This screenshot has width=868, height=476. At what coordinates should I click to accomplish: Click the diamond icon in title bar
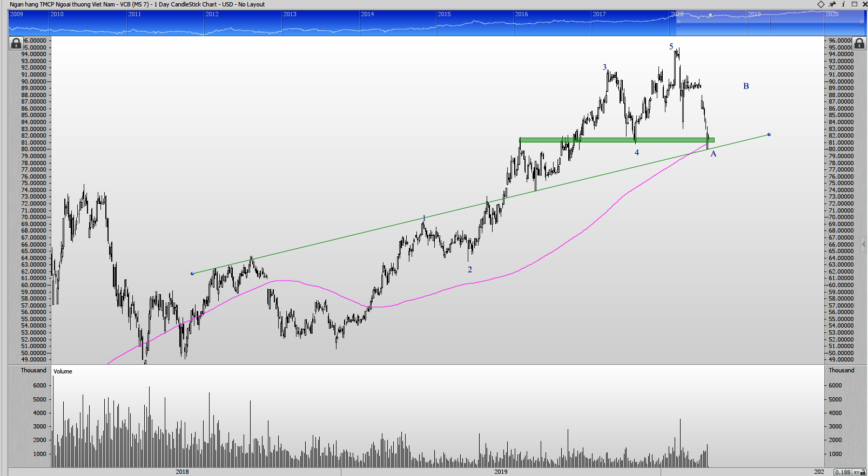(x=821, y=4)
